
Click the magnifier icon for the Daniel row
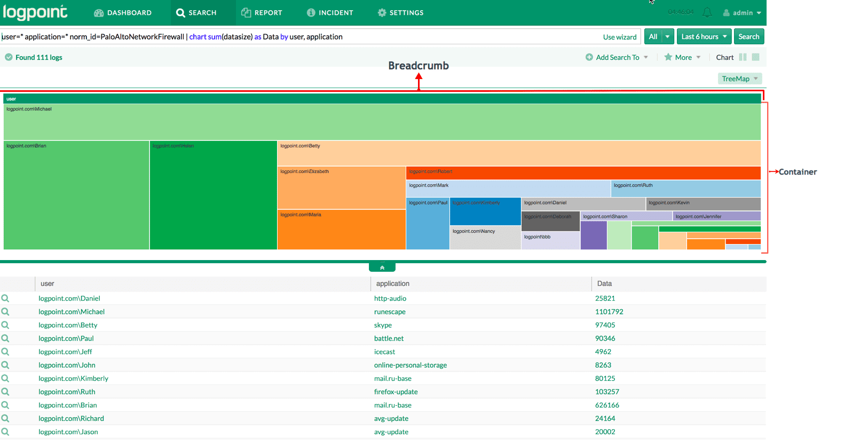coord(5,298)
